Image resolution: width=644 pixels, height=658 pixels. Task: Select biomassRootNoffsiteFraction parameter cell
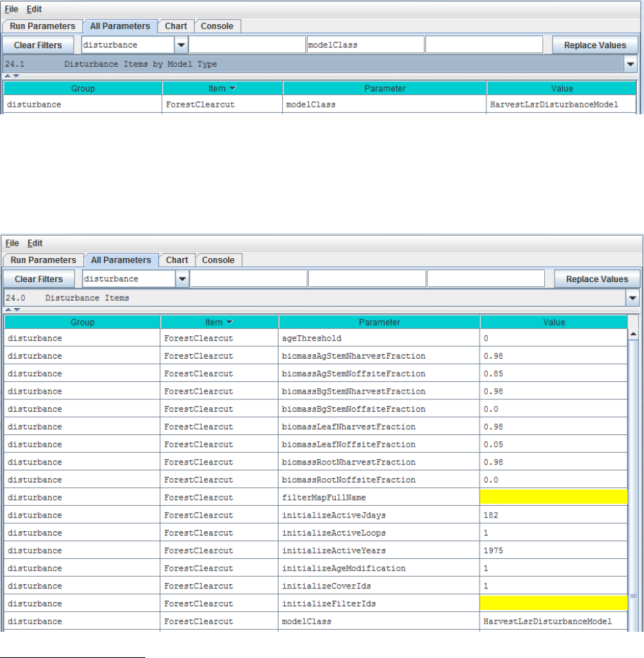click(379, 480)
